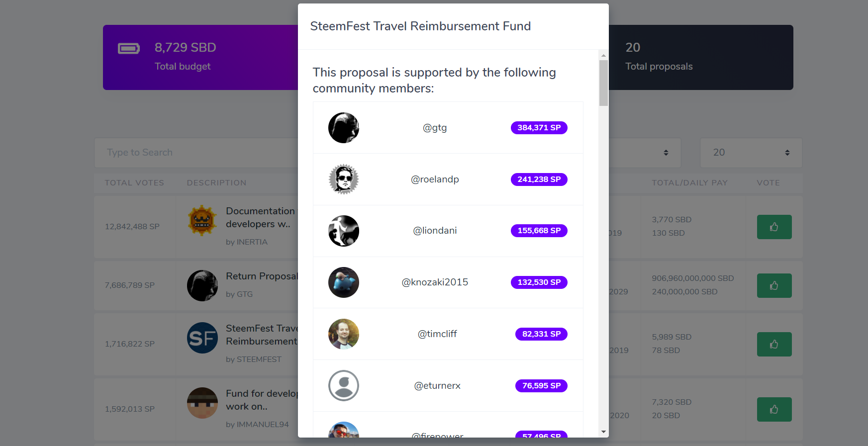Open the @knozaki2015 profile link

coord(435,282)
